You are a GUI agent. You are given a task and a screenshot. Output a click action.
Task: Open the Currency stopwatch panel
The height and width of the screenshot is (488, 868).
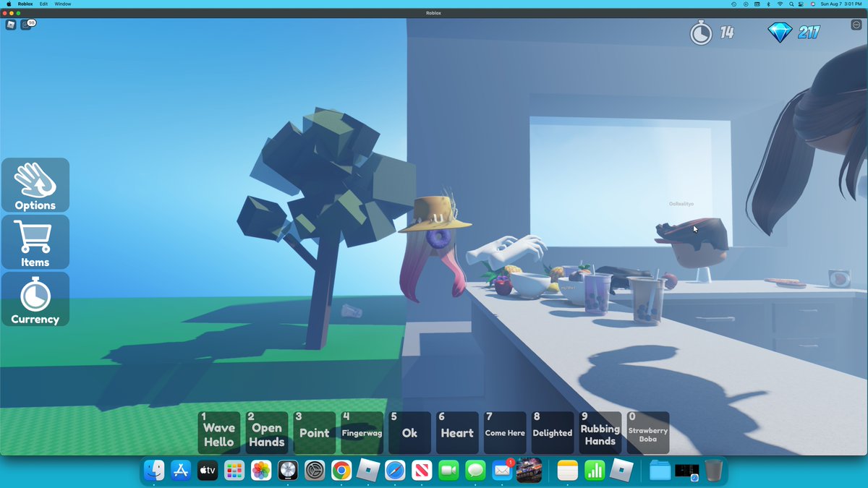pos(35,299)
